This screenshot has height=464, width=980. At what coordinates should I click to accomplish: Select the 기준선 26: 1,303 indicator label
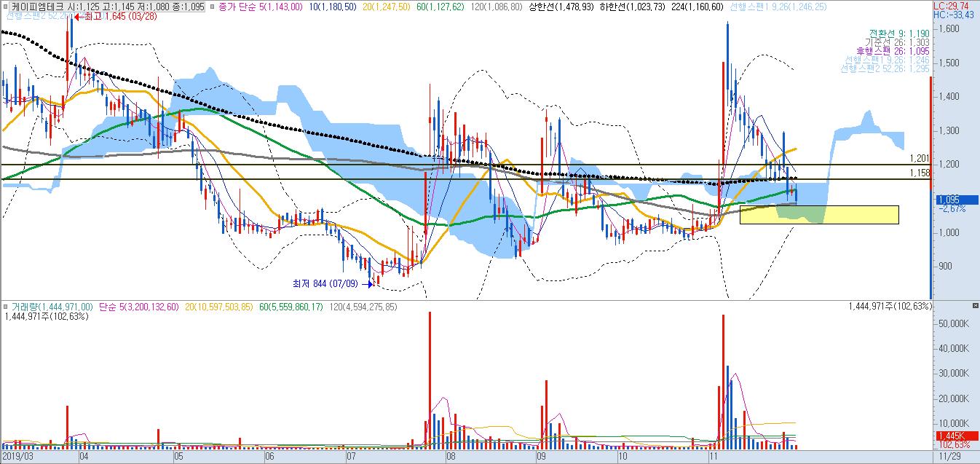(898, 42)
